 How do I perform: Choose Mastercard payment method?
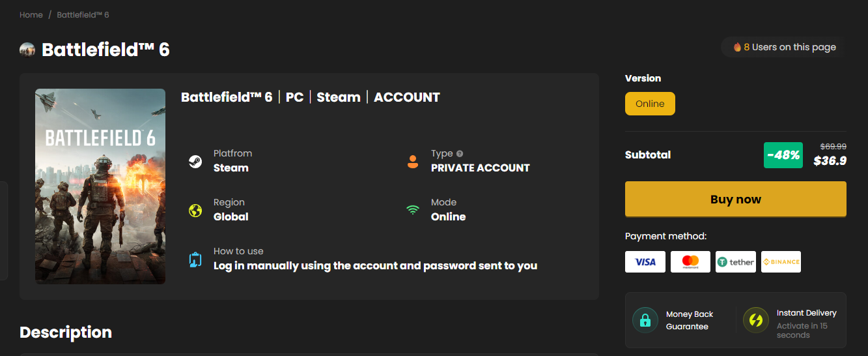tap(690, 261)
